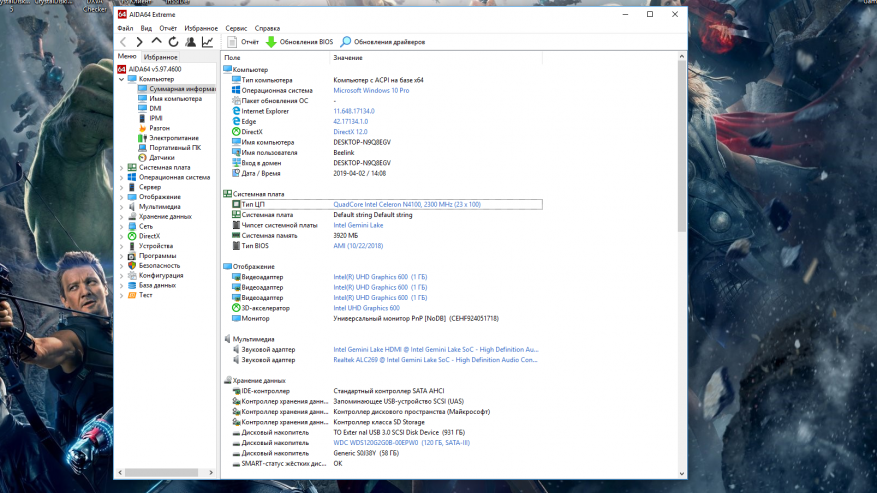Expand the Сервер tree node
Screen dimensions: 877x493
pos(121,187)
